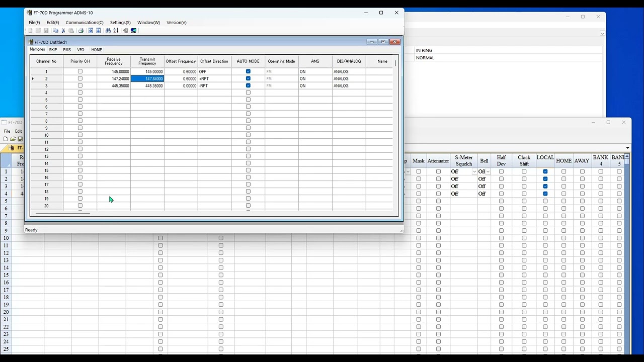Image resolution: width=644 pixels, height=362 pixels.
Task: Uncheck AUTO MODE for channel 3
Action: pyautogui.click(x=248, y=85)
